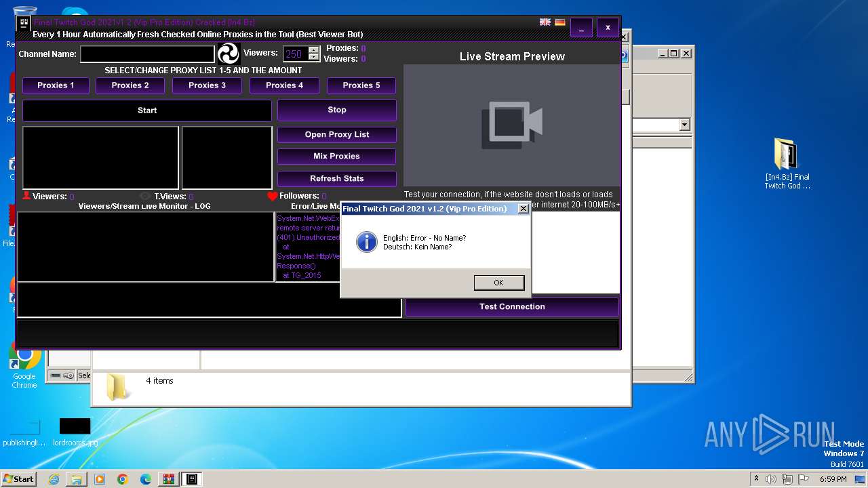Switch language with the UK flag icon
868x488 pixels.
click(x=545, y=22)
